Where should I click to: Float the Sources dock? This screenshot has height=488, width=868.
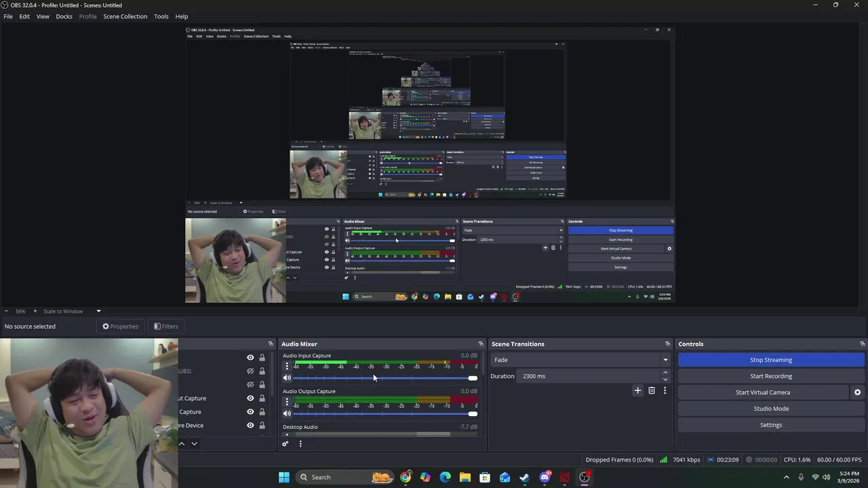coord(271,344)
